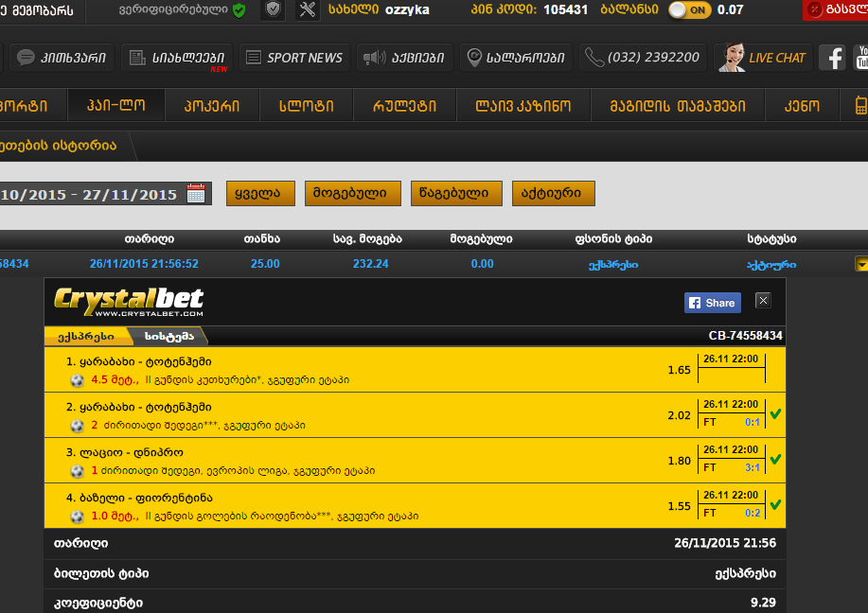
Task: Click ticket number CB-74558434
Action: pyautogui.click(x=746, y=336)
